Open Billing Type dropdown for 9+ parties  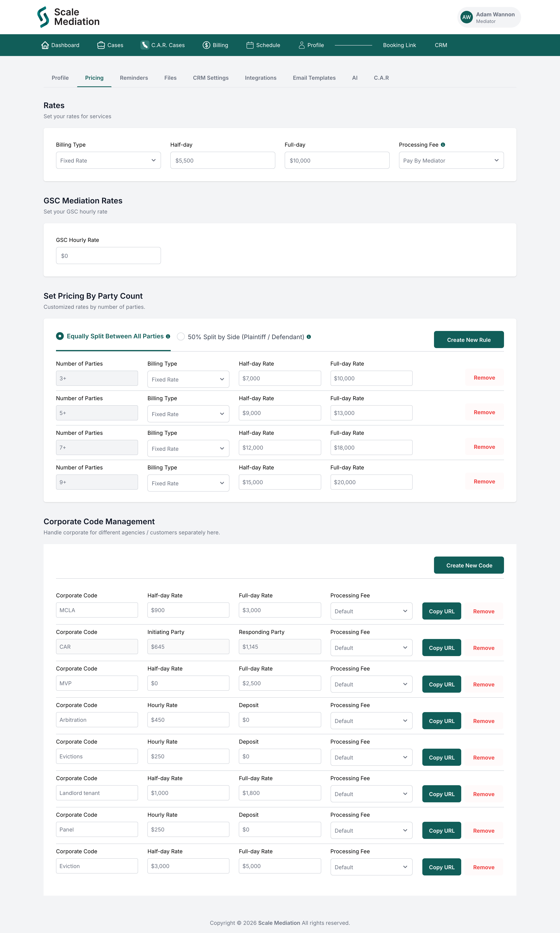click(x=188, y=483)
